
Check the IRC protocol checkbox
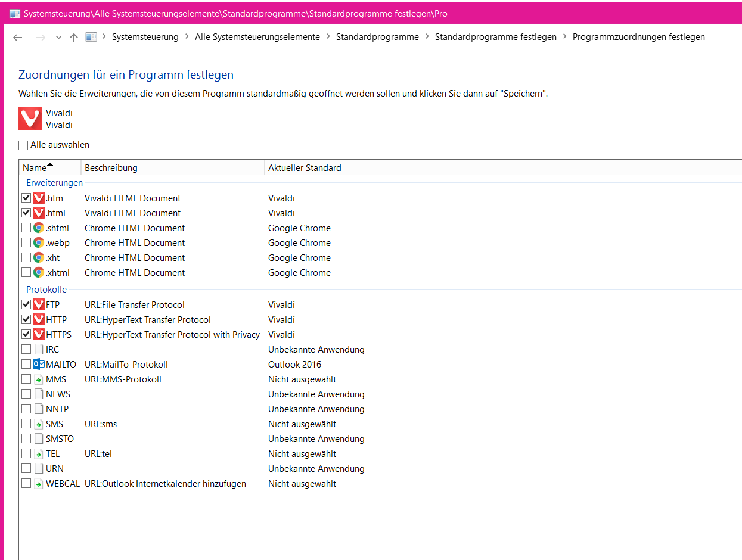click(x=26, y=349)
